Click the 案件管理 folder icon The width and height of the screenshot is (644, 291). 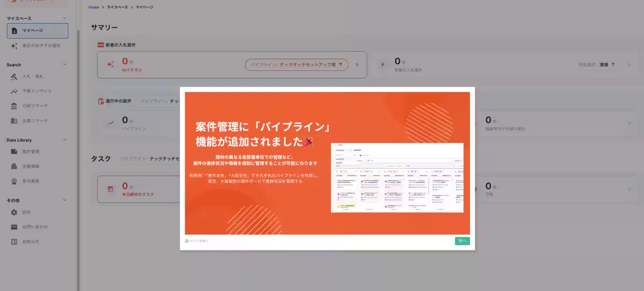click(14, 151)
